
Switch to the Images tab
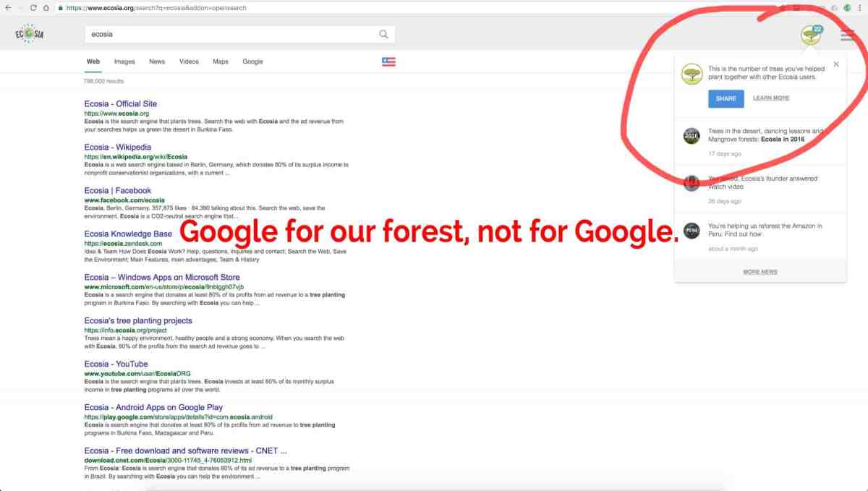(x=124, y=62)
